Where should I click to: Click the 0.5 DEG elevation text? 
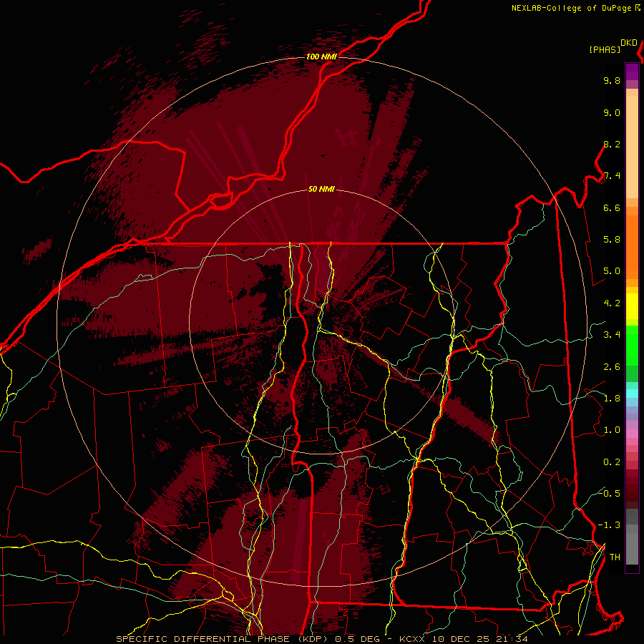(358, 639)
